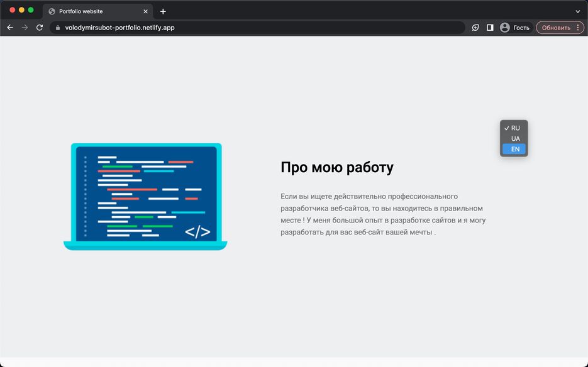The image size is (588, 367).
Task: Switch the site language to EN
Action: pos(514,149)
